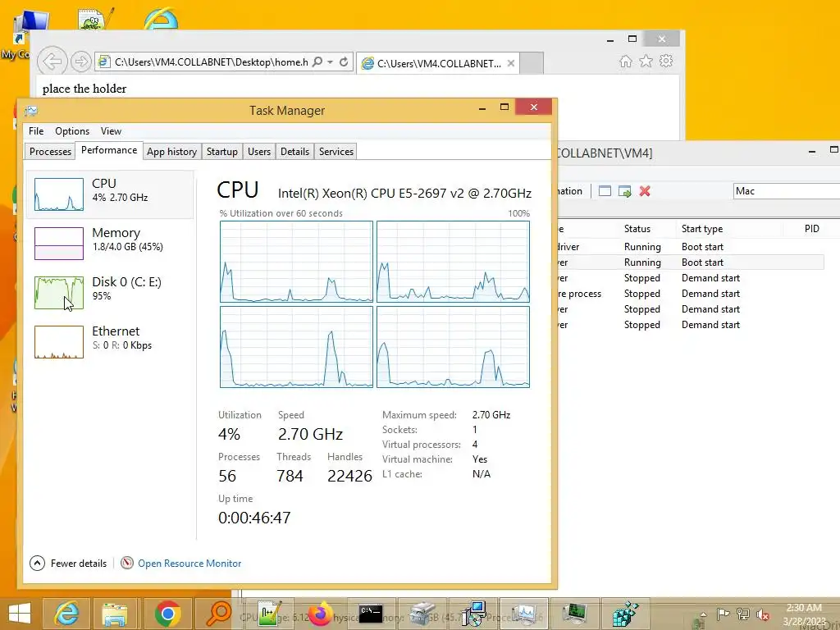This screenshot has width=840, height=630.
Task: Switch to the Processes tab
Action: (50, 152)
